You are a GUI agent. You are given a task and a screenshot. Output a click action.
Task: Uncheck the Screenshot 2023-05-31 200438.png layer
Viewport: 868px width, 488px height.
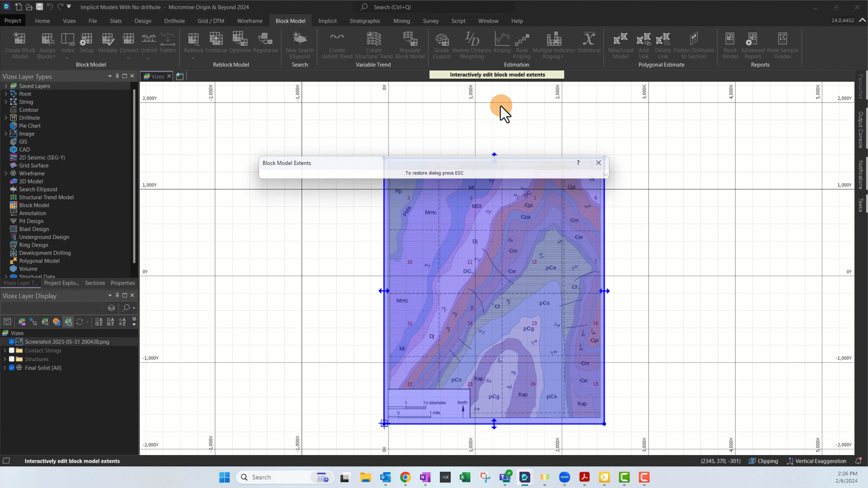pyautogui.click(x=12, y=342)
